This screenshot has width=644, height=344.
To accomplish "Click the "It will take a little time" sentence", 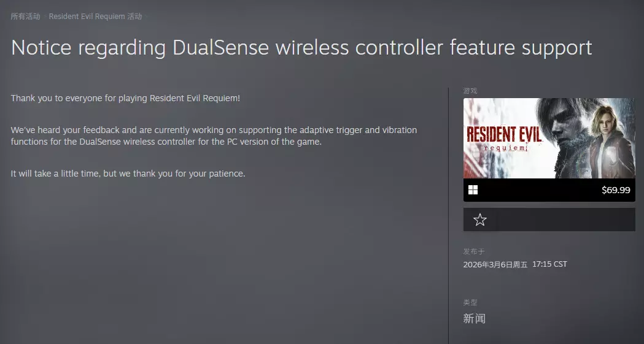I will point(128,174).
